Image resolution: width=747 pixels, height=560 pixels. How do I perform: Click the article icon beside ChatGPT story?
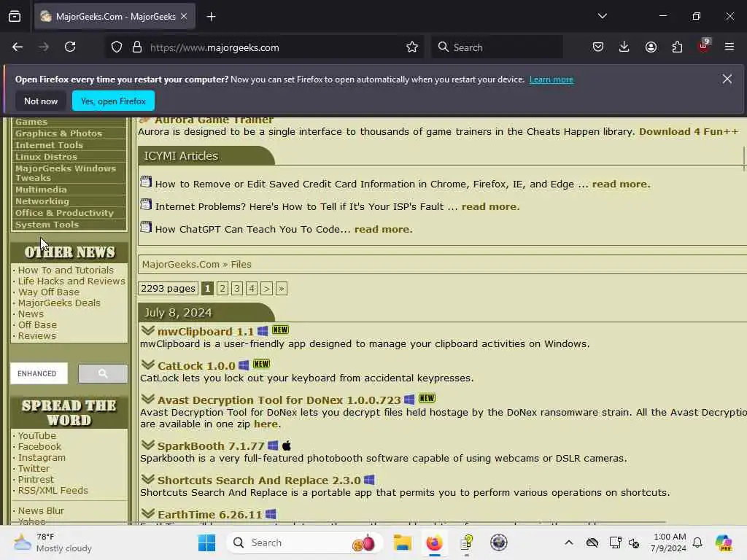pyautogui.click(x=146, y=227)
